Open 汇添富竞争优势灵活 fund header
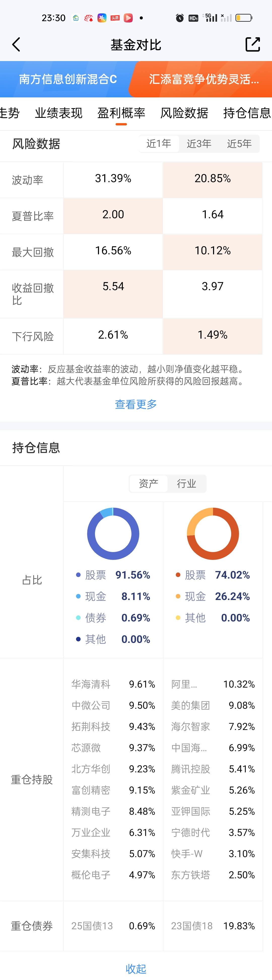The height and width of the screenshot is (980, 272). [x=204, y=79]
